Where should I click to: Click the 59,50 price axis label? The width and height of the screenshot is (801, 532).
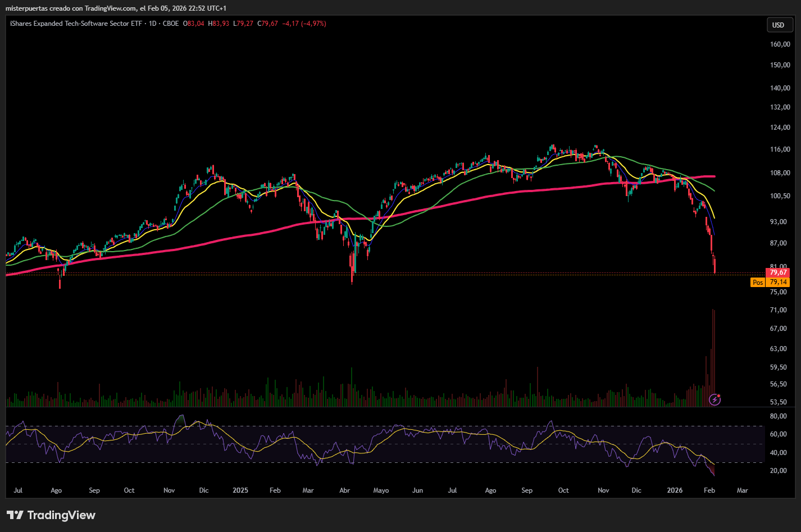[779, 367]
